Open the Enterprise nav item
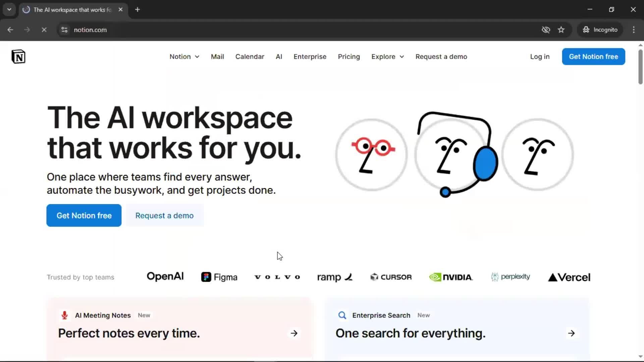644x362 pixels. [x=310, y=57]
